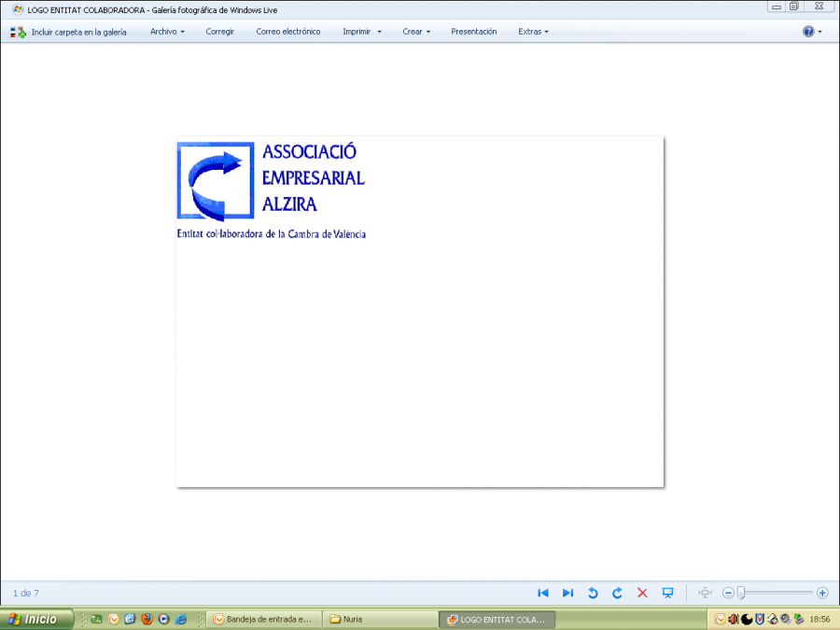Click Correo electrónico in the toolbar
Viewport: 840px width, 630px height.
point(288,32)
